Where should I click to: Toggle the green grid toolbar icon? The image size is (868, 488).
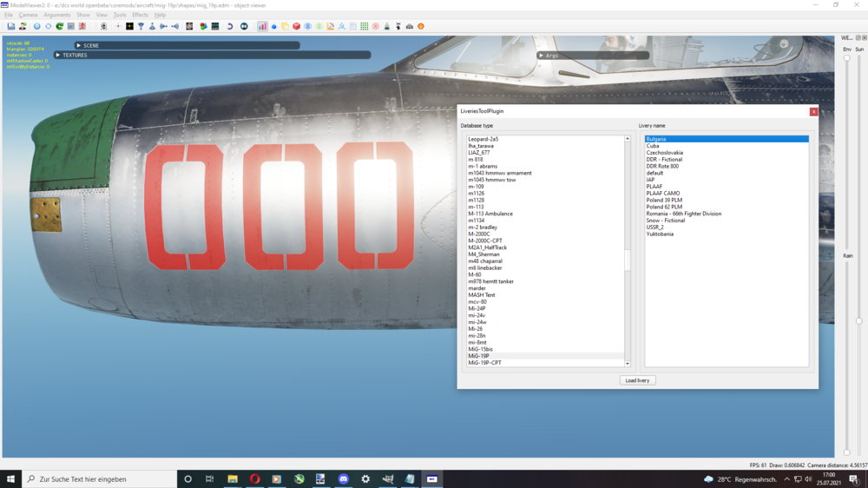click(365, 26)
